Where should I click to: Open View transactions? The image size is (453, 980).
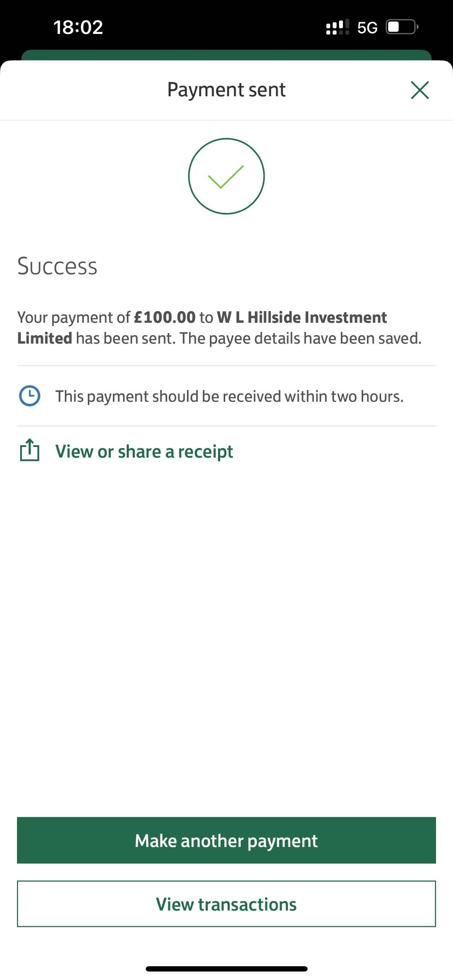pyautogui.click(x=226, y=904)
